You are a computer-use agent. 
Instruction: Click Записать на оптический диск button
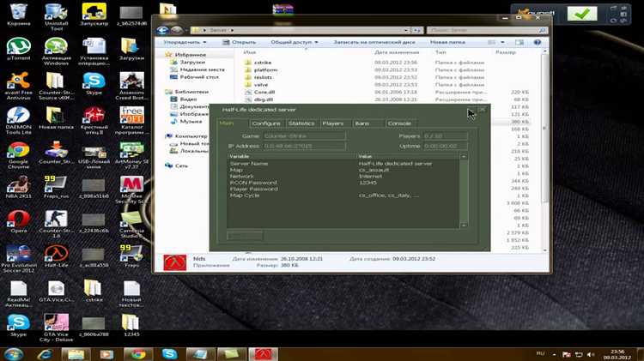(x=374, y=42)
